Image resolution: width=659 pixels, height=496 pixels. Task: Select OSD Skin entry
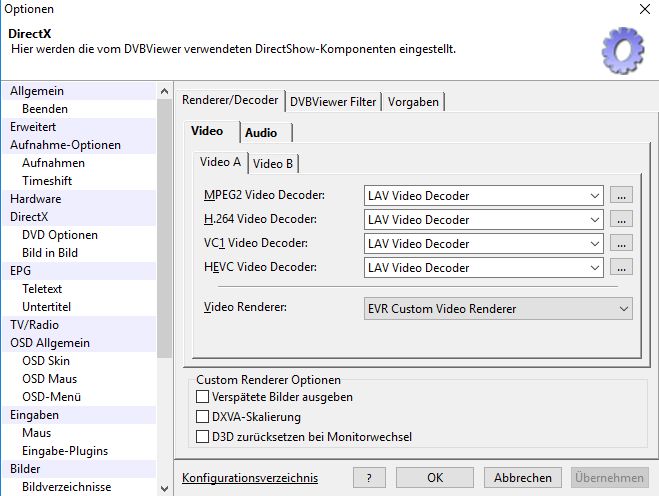(79, 361)
